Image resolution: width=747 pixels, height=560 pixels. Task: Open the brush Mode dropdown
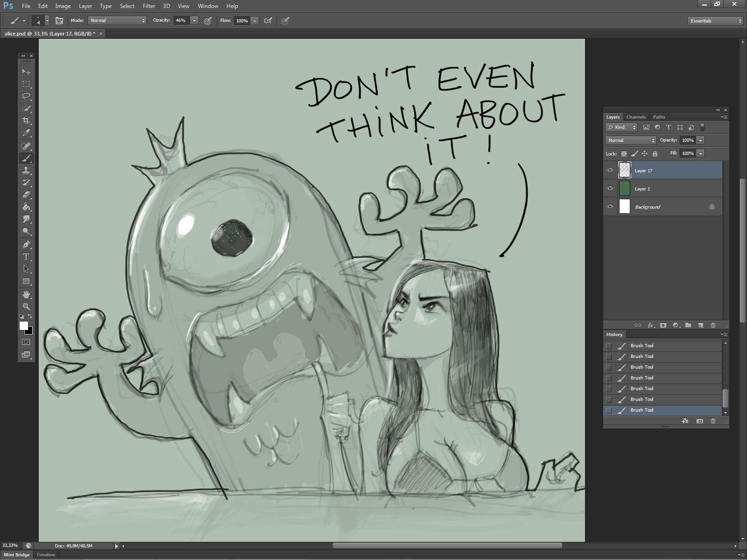pyautogui.click(x=118, y=21)
